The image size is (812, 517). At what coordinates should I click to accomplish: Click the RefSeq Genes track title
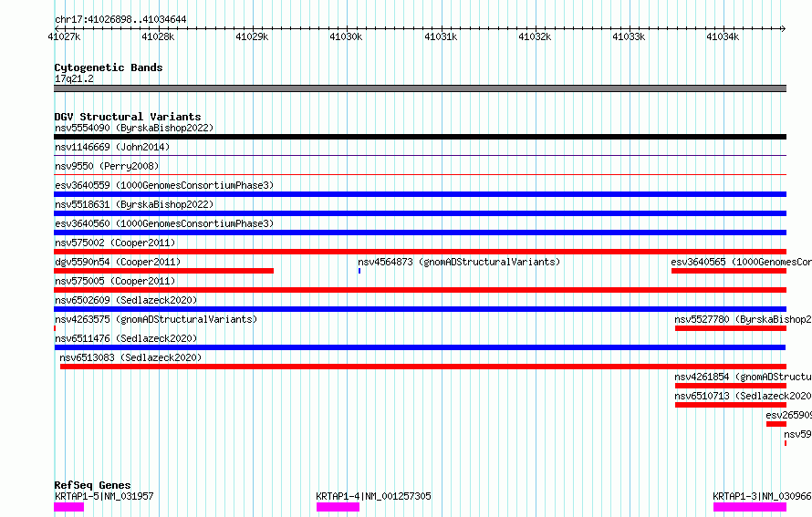pos(93,485)
